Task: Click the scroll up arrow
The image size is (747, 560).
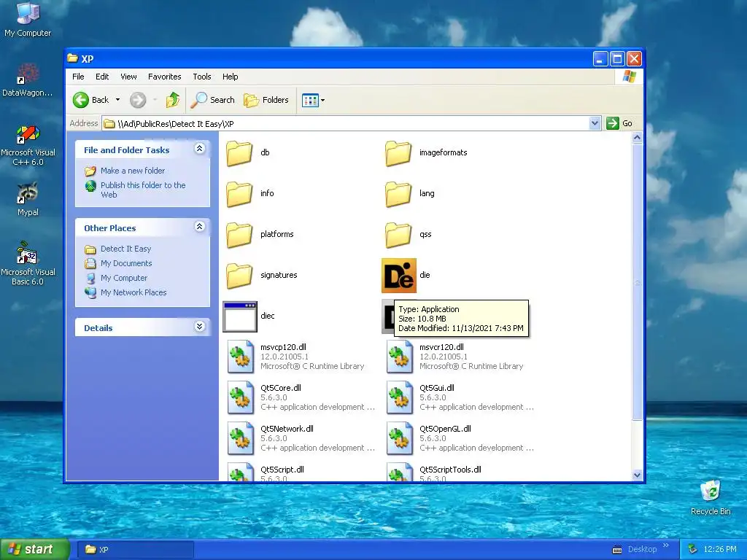Action: (x=637, y=138)
